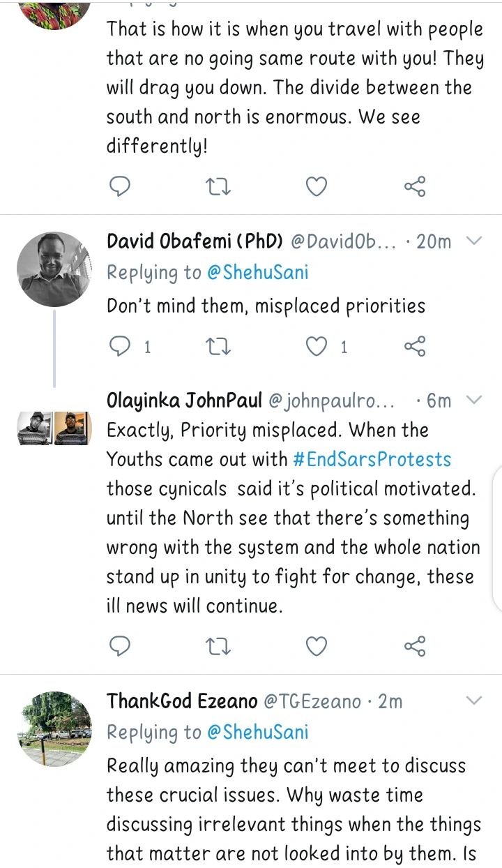502x868 pixels.
Task: Share David Obafemi's tweet
Action: [415, 346]
